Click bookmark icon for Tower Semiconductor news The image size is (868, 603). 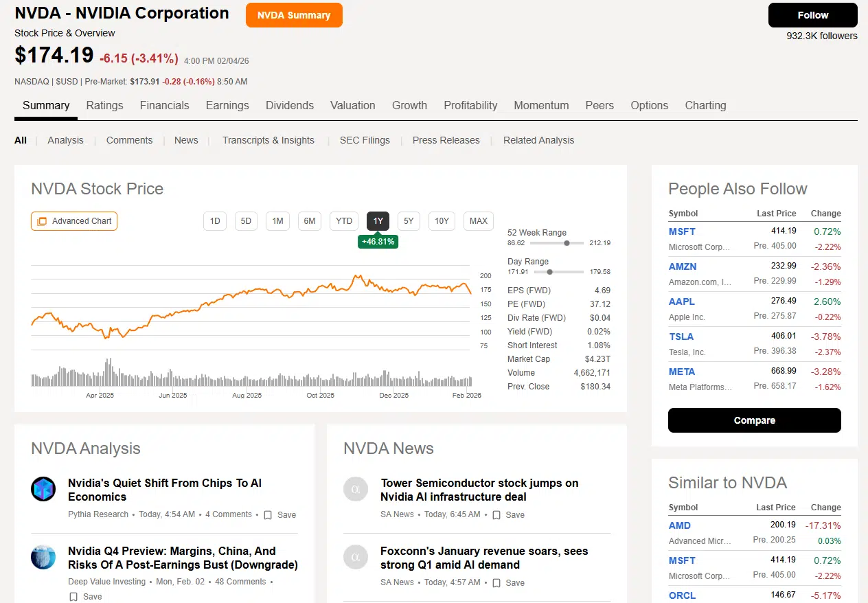coord(496,515)
